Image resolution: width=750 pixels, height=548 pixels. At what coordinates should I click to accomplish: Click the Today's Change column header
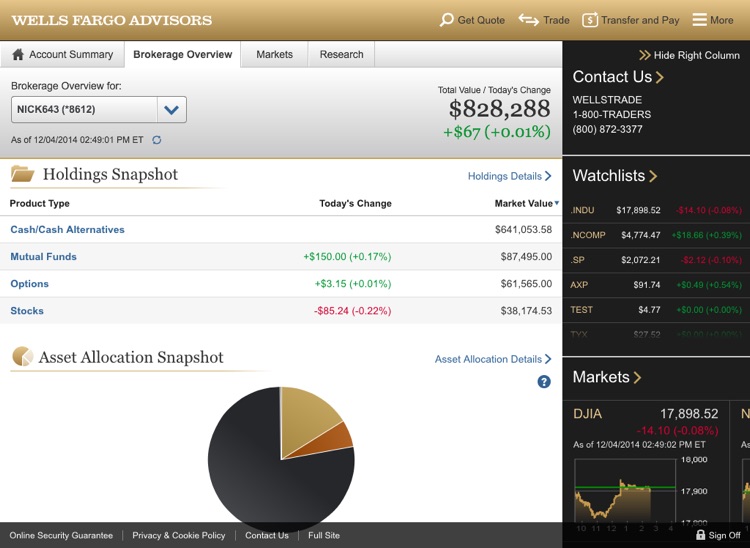[x=355, y=203]
